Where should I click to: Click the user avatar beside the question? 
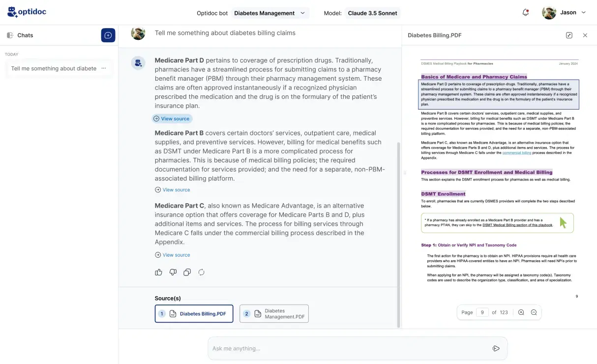coord(138,33)
